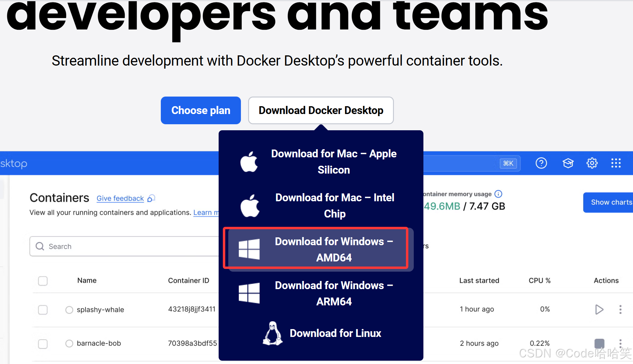Screen dimensions: 633x364
Task: Toggle the select-all containers checkbox
Action: 43,281
